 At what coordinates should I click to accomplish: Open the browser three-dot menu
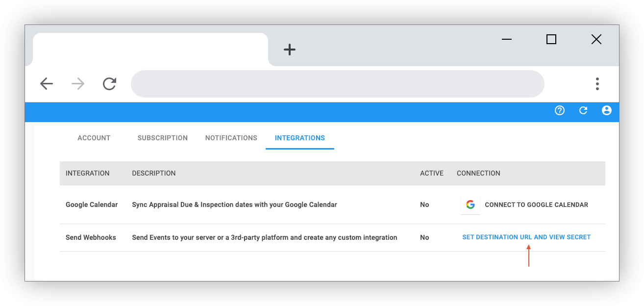(597, 84)
